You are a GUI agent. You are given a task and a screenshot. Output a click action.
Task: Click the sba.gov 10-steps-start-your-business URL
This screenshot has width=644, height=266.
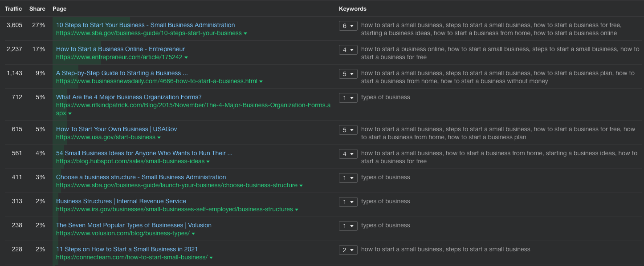(149, 33)
